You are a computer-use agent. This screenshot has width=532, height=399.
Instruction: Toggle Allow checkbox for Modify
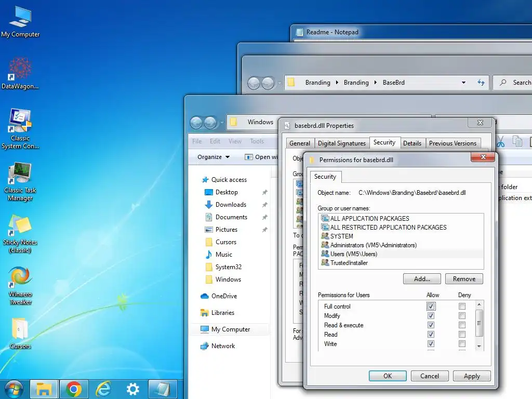(431, 315)
